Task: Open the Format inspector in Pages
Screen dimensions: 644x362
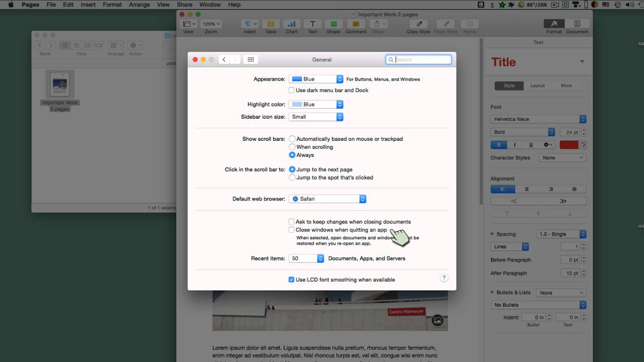Action: pyautogui.click(x=554, y=24)
